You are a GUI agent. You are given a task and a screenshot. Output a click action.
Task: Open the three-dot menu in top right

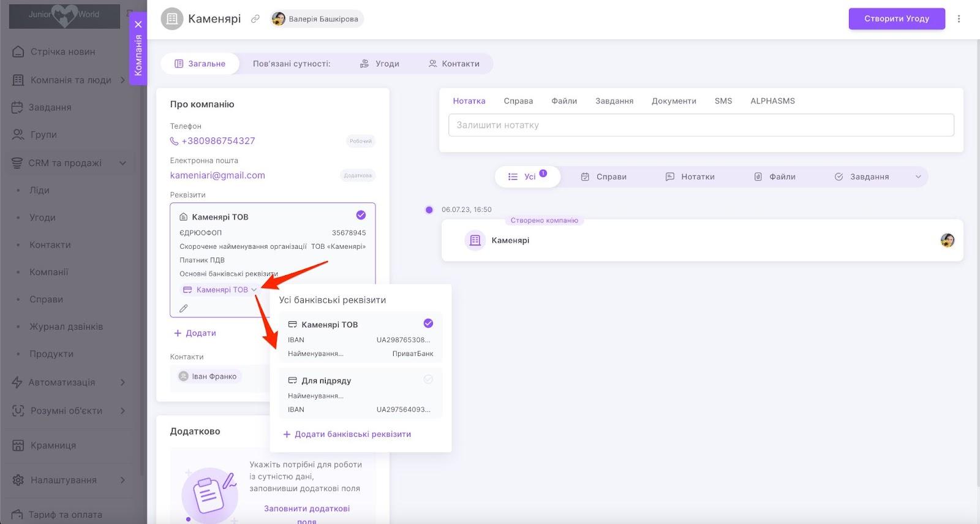coord(959,19)
